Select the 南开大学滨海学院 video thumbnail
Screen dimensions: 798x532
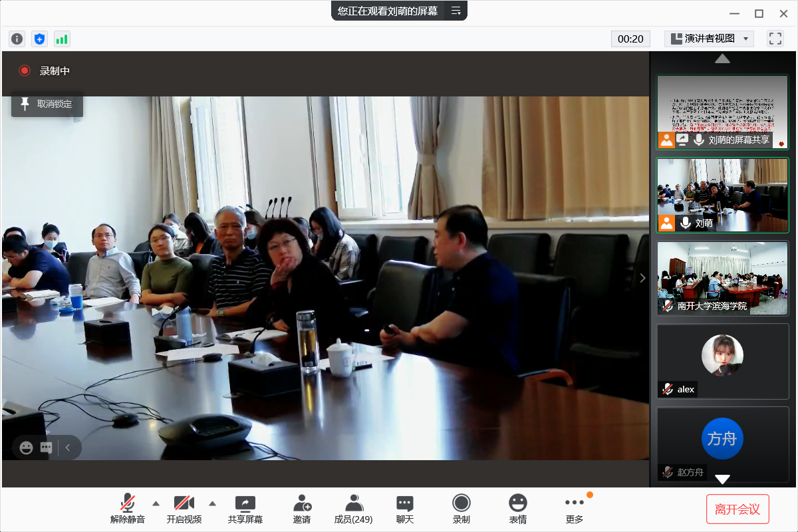pos(722,277)
